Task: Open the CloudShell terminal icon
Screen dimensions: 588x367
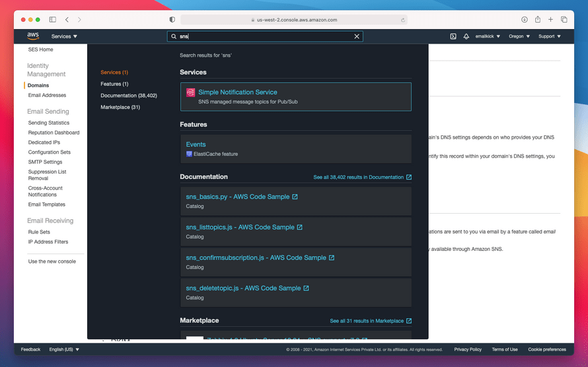Action: [x=453, y=36]
